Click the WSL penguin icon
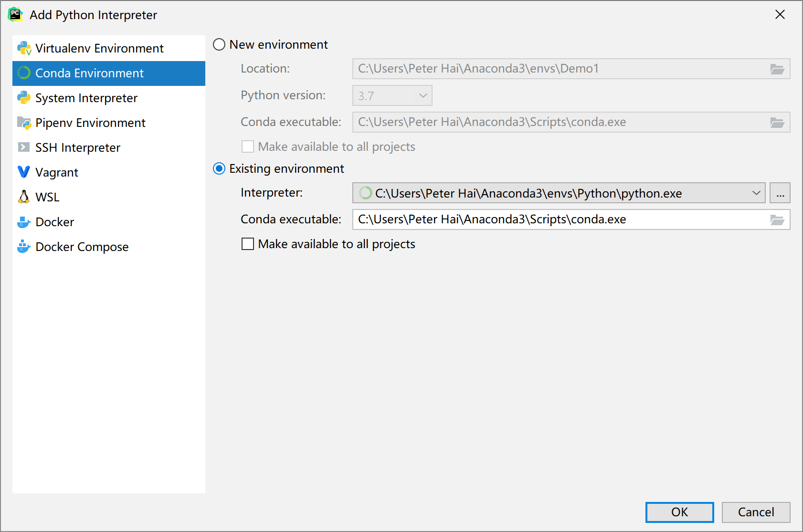Viewport: 803px width, 532px height. click(x=24, y=197)
